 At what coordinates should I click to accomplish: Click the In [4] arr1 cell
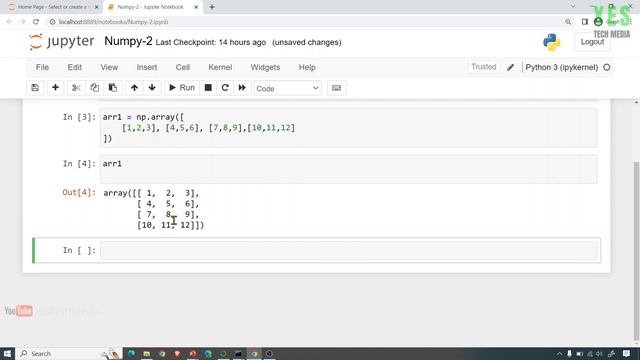coord(349,169)
